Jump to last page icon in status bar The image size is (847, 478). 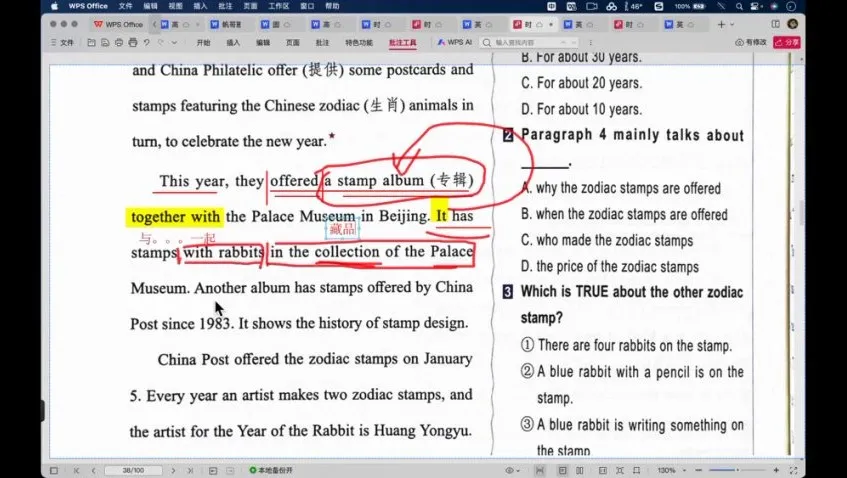point(190,470)
